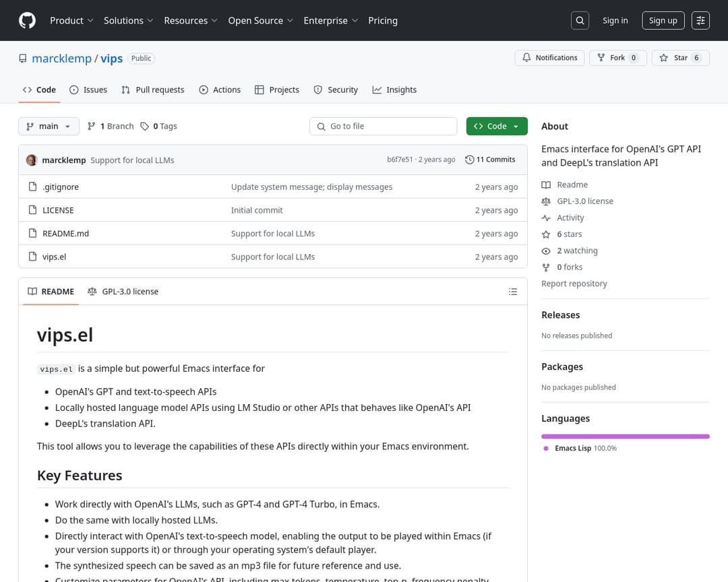Click the file icon next to LICENSE
This screenshot has width=728, height=582.
32,209
